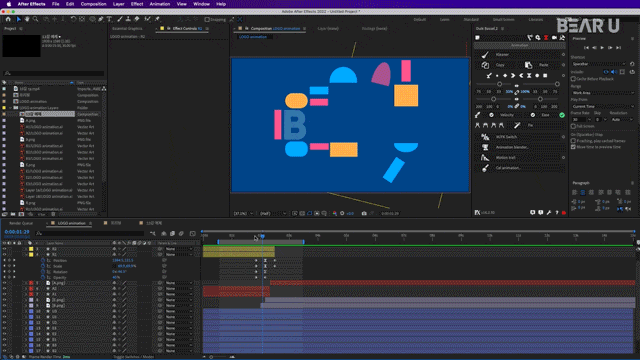
Task: Click the wrench settings icon in Duik footer
Action: pyautogui.click(x=549, y=213)
